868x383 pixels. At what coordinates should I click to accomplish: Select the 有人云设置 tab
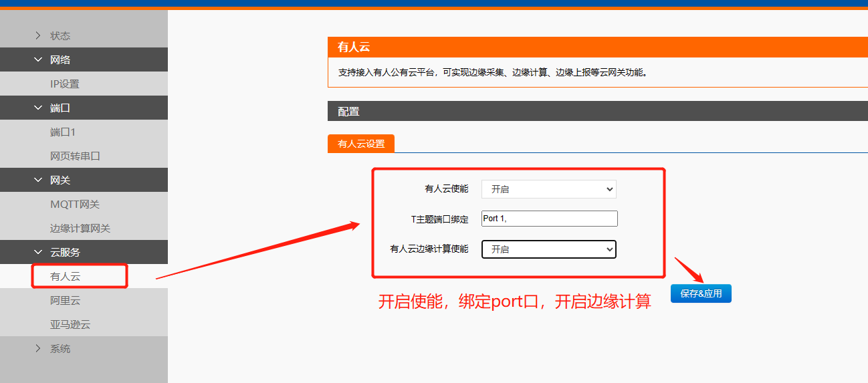click(361, 144)
